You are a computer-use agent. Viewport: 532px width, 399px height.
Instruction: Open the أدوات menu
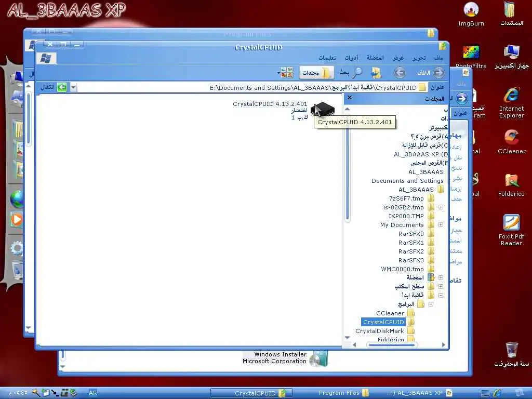352,58
